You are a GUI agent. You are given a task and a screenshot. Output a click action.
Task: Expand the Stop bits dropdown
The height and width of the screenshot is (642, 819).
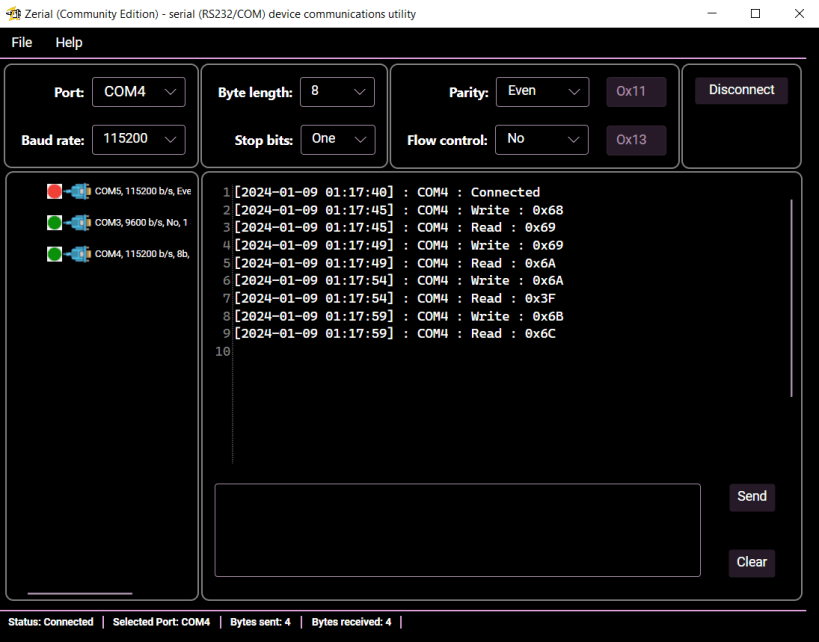click(338, 139)
